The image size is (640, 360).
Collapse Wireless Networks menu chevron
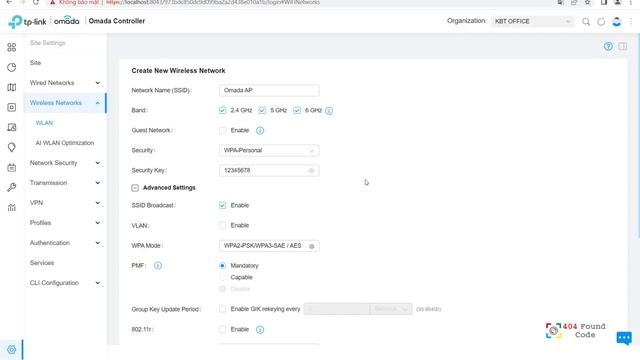tap(98, 103)
